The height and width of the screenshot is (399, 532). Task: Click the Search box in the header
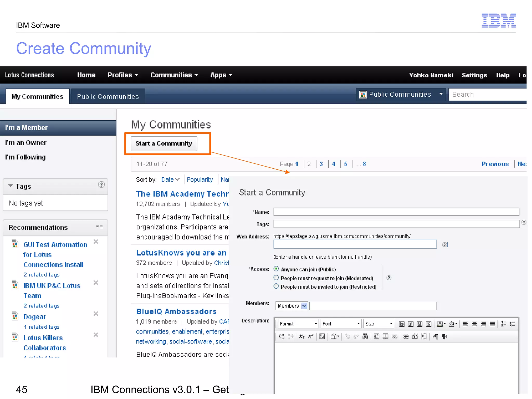pyautogui.click(x=488, y=94)
